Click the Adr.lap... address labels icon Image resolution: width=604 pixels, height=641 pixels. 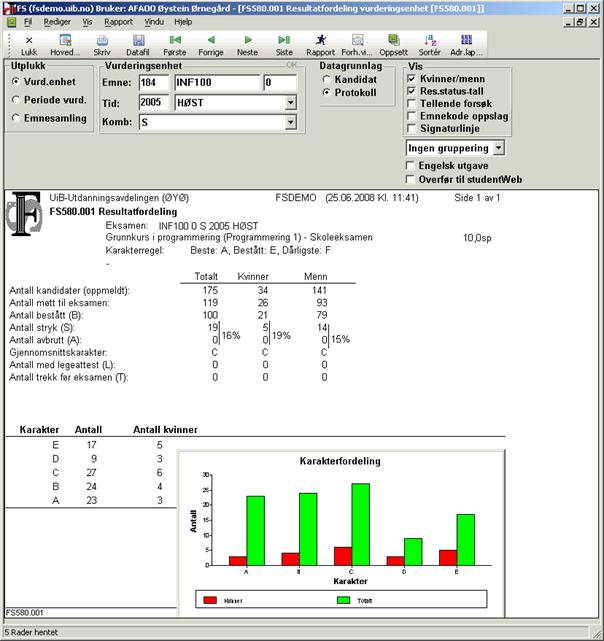pos(467,40)
